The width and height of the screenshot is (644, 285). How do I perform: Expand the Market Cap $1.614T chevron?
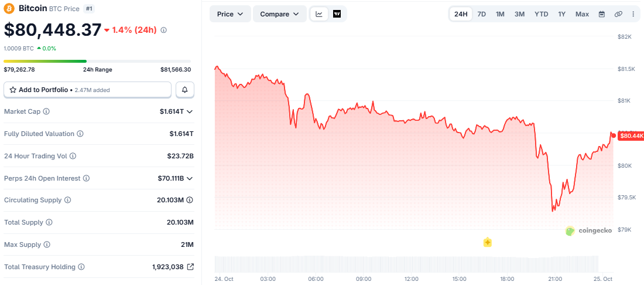point(190,111)
